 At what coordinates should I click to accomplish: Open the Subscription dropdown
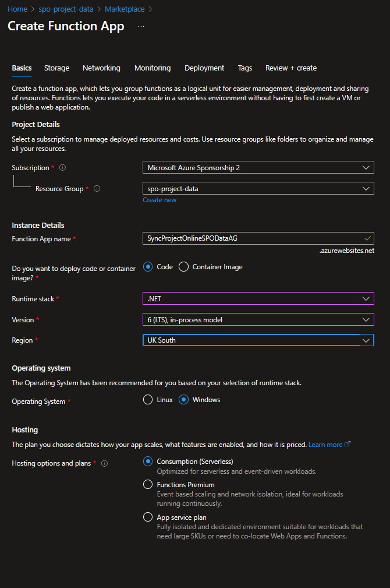(x=366, y=167)
